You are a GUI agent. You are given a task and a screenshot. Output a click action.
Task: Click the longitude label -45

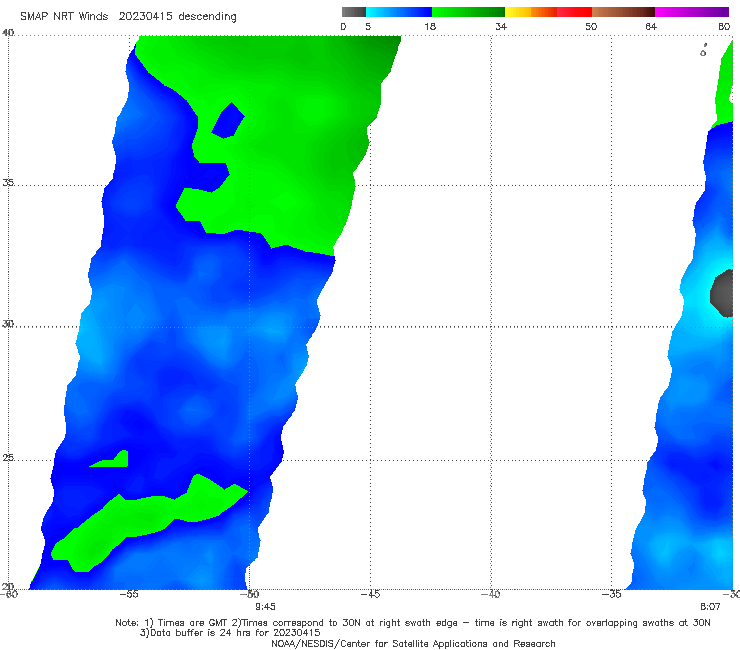(370, 594)
